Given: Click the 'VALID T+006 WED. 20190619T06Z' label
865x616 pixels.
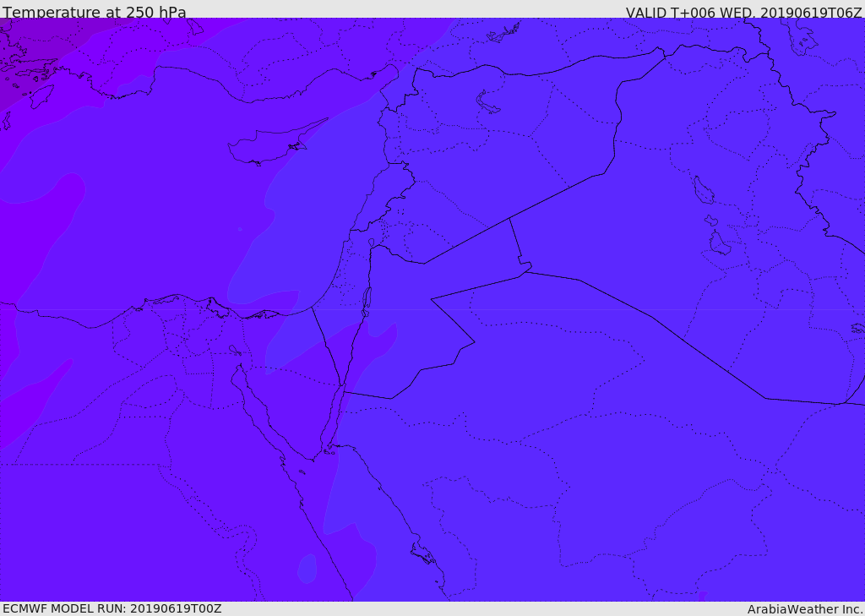Looking at the screenshot, I should [x=743, y=12].
